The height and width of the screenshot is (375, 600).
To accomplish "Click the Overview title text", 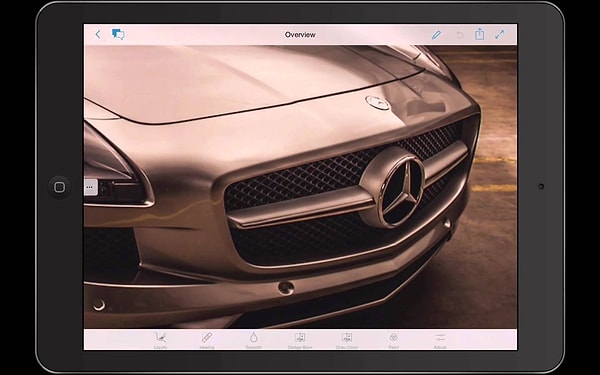I will (x=300, y=34).
